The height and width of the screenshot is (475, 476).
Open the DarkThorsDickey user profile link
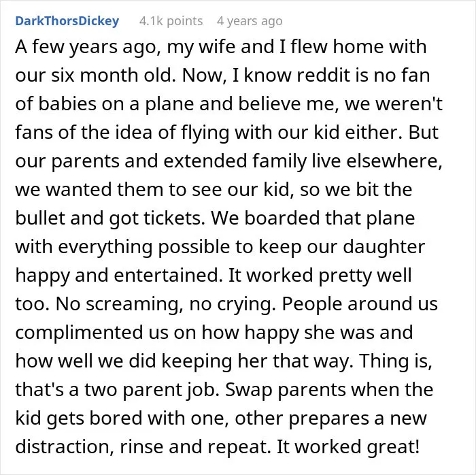67,21
